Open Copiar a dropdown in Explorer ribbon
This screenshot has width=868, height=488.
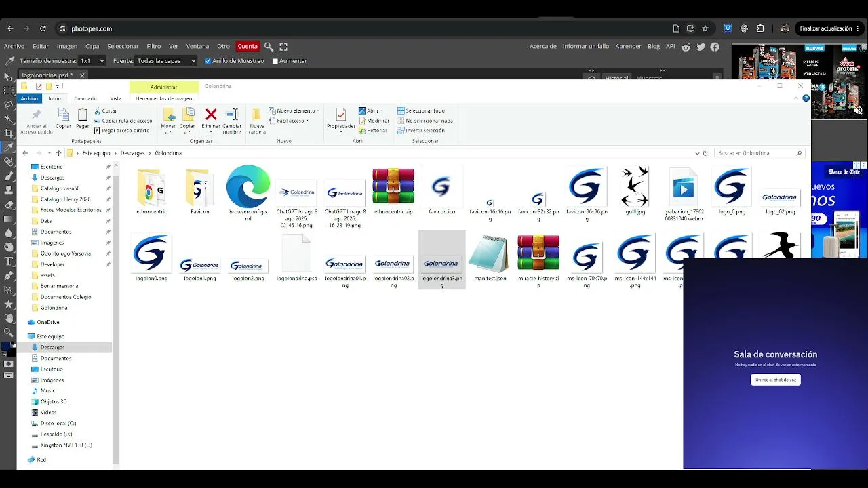pyautogui.click(x=187, y=121)
